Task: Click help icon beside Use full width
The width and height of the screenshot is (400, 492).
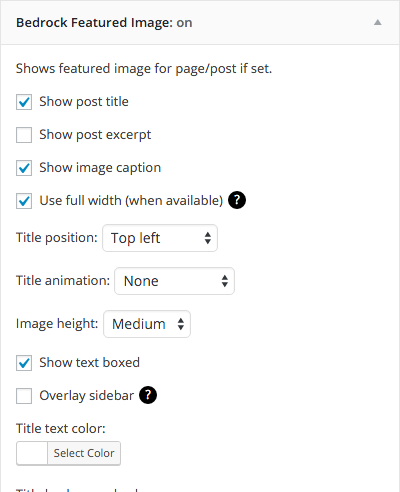Action: point(237,200)
